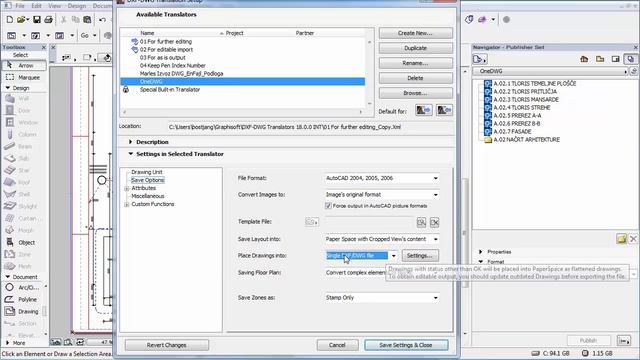Open the Save Layout into dropdown
Screen dimensions: 640x360
tap(382, 239)
